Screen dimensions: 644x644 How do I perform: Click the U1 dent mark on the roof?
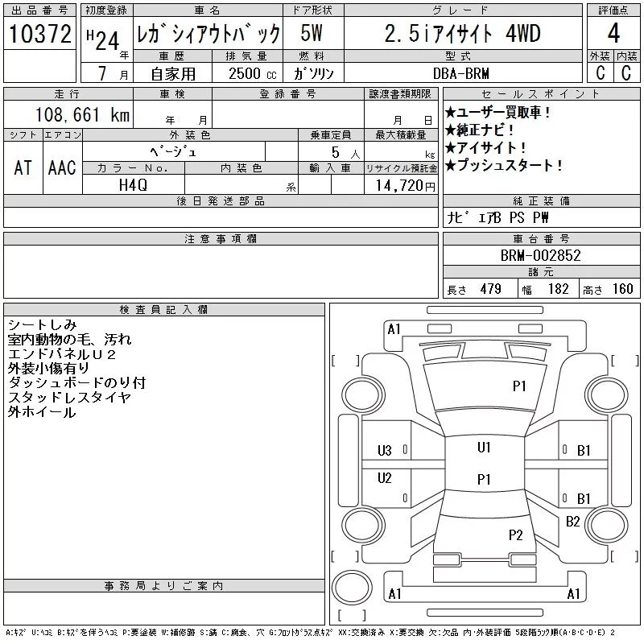pyautogui.click(x=484, y=448)
